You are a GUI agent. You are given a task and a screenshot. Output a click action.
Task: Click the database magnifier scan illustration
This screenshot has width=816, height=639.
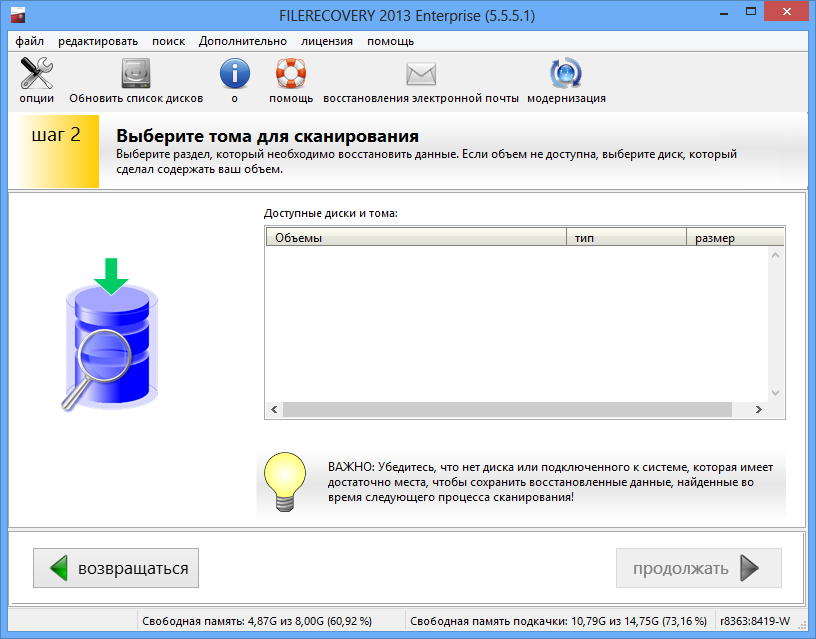[111, 335]
